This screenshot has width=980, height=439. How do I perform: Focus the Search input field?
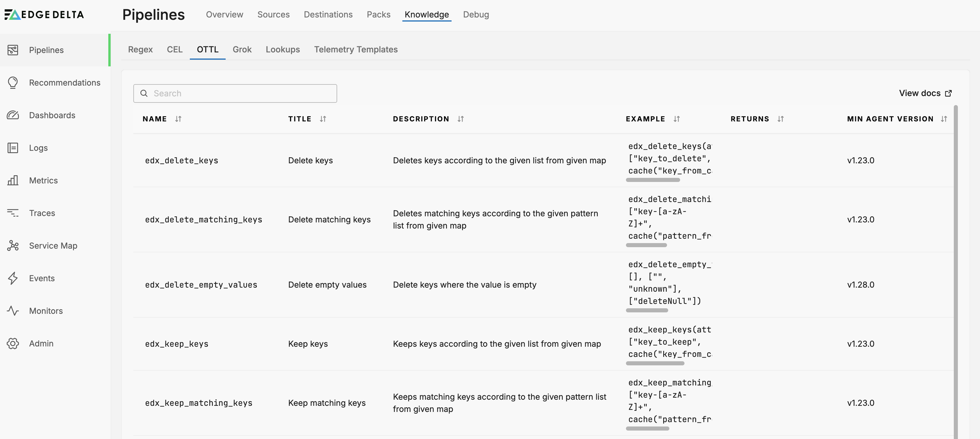235,93
